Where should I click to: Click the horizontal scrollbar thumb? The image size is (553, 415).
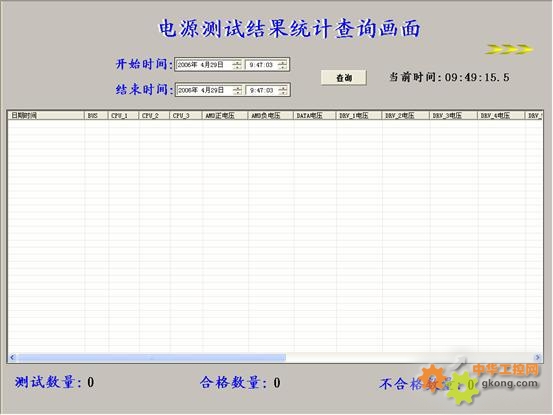(152, 358)
